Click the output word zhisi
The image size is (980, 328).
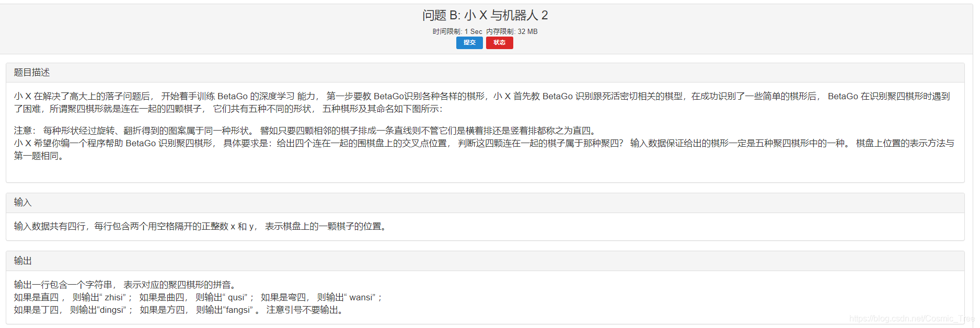click(115, 297)
